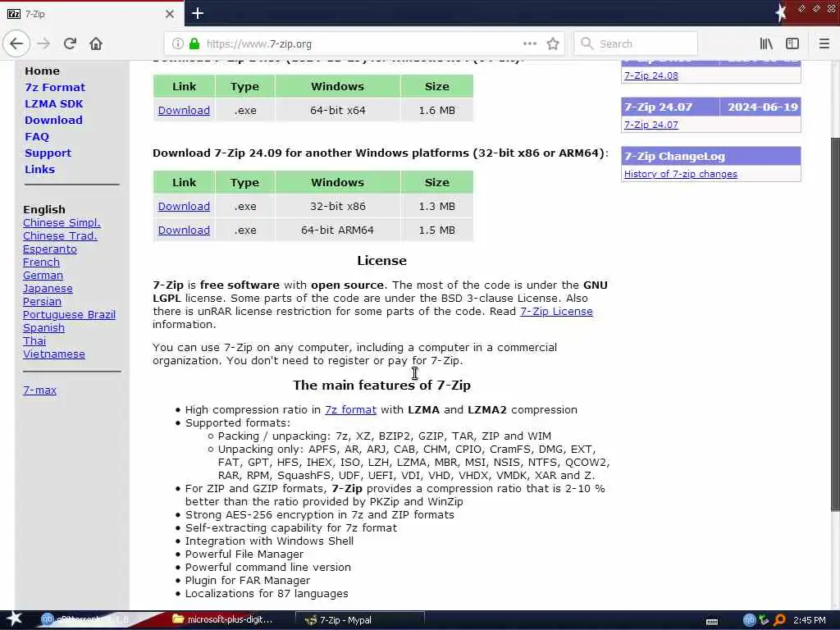The width and height of the screenshot is (840, 630).
Task: Open microsoft-plus-digit folder taskbar item
Action: tap(223, 620)
